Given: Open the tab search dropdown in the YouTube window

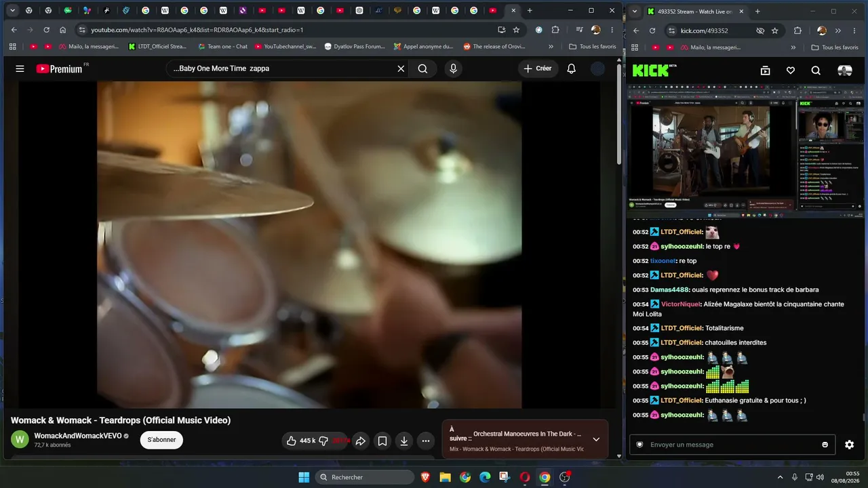Looking at the screenshot, I should (12, 11).
